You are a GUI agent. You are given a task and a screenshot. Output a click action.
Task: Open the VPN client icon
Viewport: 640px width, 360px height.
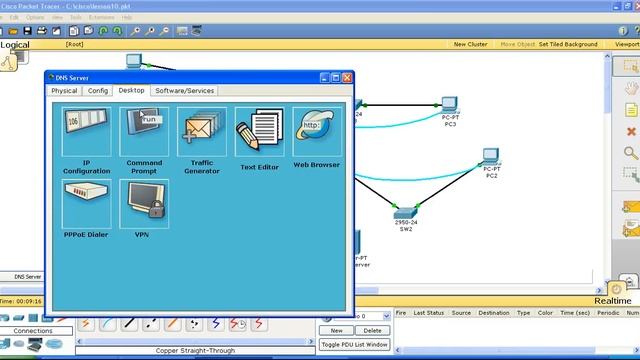(x=144, y=204)
